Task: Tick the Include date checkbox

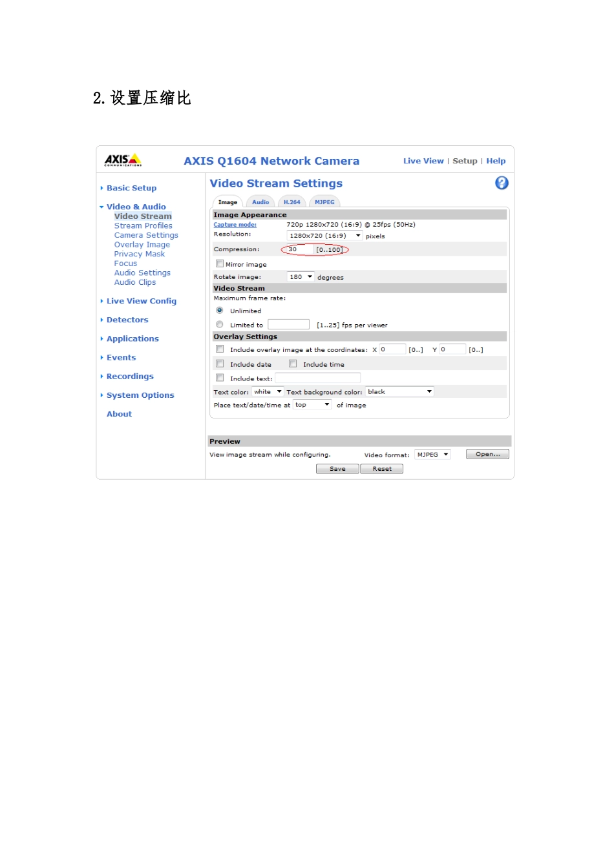Action: (x=220, y=364)
